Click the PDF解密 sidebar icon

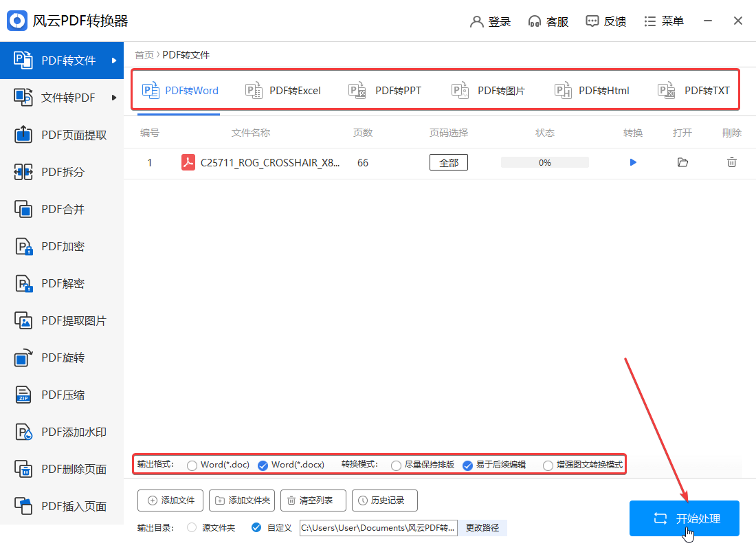tap(23, 283)
